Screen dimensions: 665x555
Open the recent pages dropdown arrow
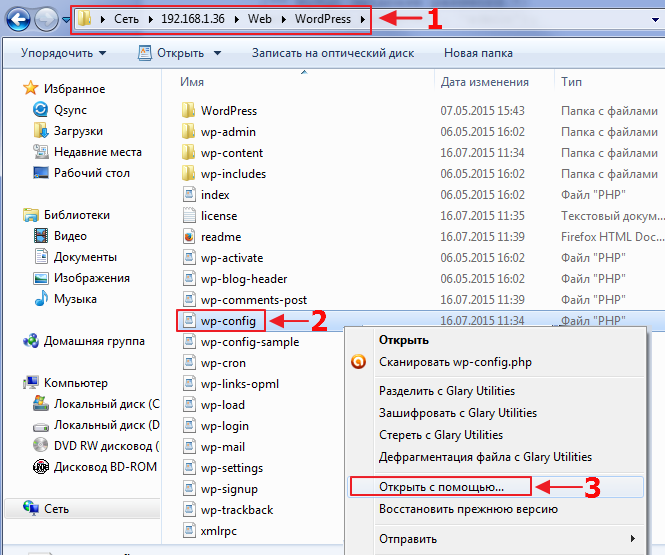[x=66, y=20]
